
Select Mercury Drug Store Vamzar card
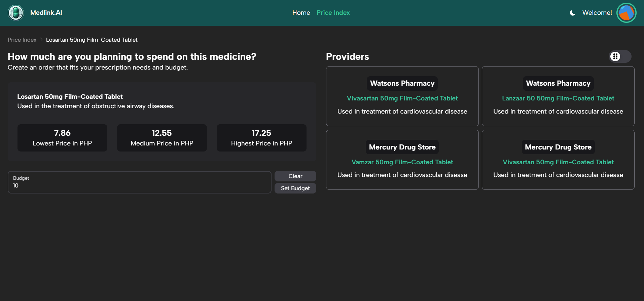(402, 160)
